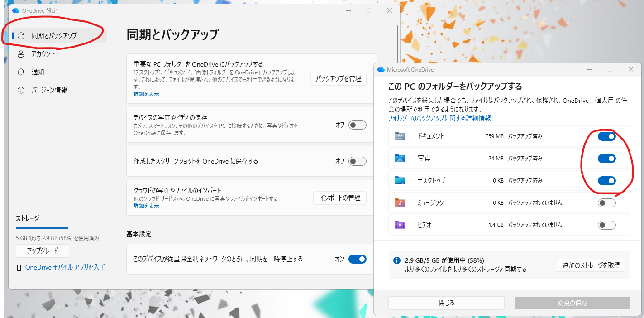Click the Documents folder icon (ドキュメント)
The height and width of the screenshot is (318, 644).
tap(399, 136)
